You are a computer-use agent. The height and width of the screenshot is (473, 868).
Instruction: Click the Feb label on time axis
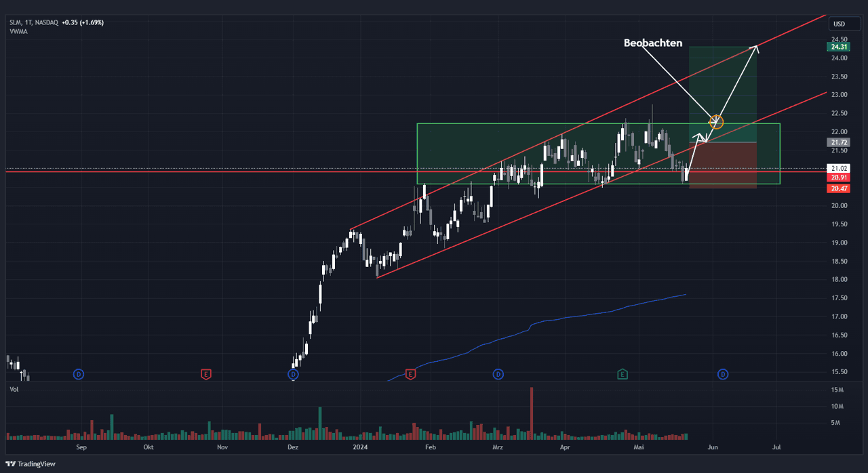click(x=430, y=447)
